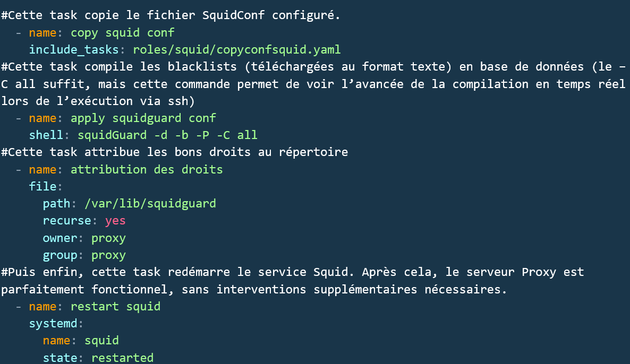Place cursor on 'apply squidguard conf'
Viewport: 630px width, 364px height.
[x=143, y=118]
